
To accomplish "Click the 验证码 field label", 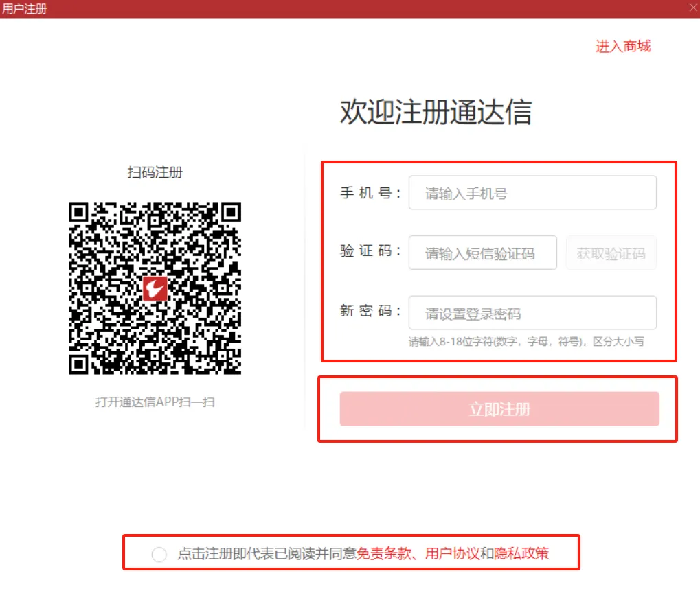I will [370, 251].
